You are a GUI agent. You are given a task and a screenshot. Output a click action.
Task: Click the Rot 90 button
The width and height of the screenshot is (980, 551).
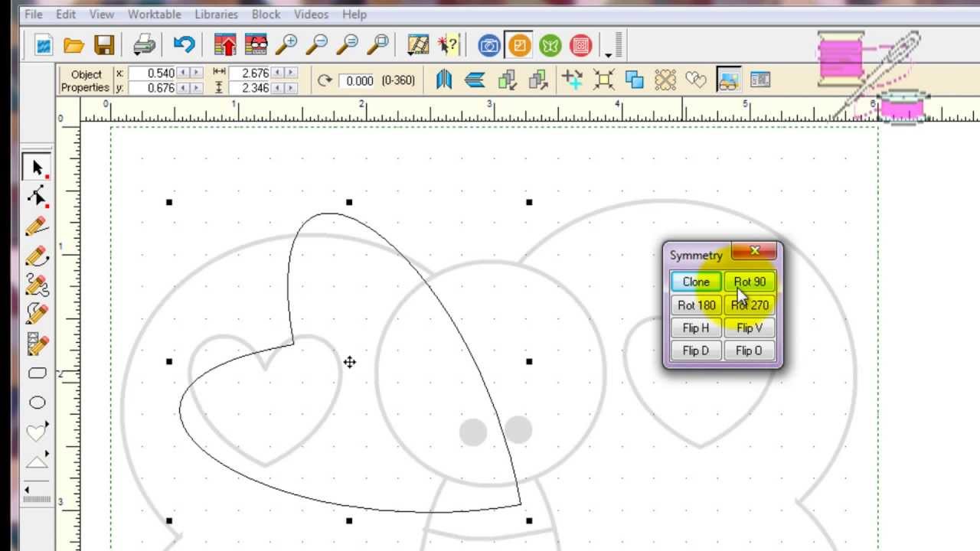coord(749,282)
